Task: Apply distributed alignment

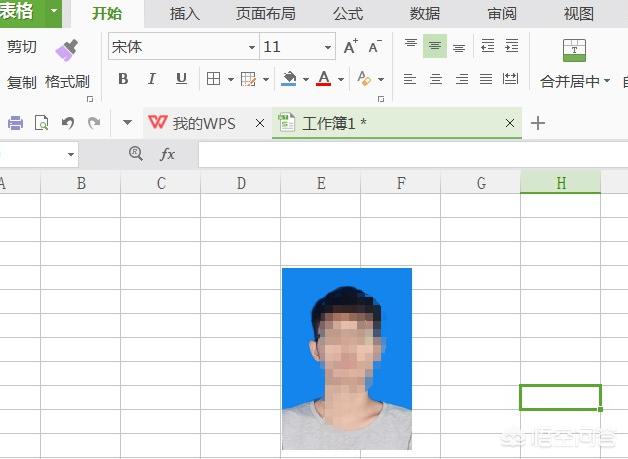Action: tap(510, 79)
